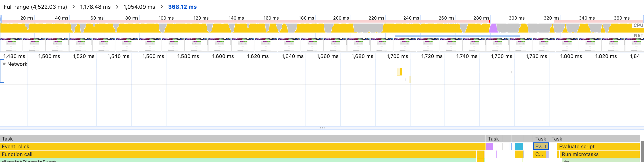
Task: Click the purple peak in the CPU overview
Action: tap(493, 28)
